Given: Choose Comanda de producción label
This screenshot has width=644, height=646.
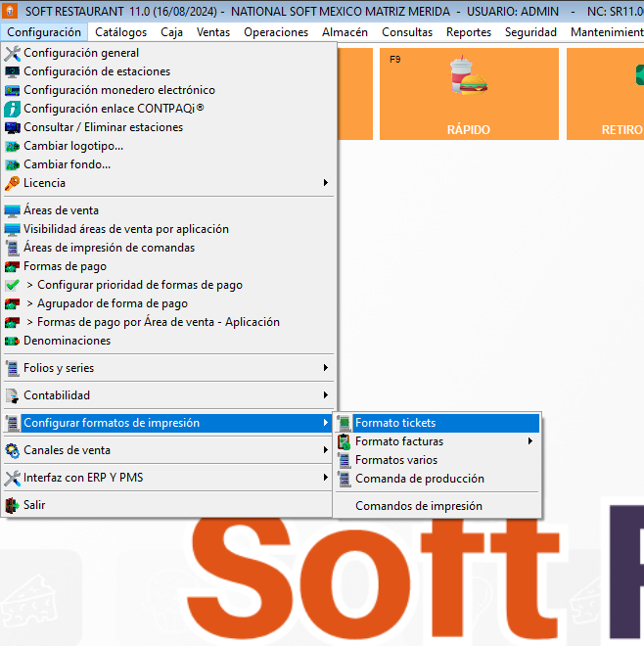Looking at the screenshot, I should pos(420,479).
